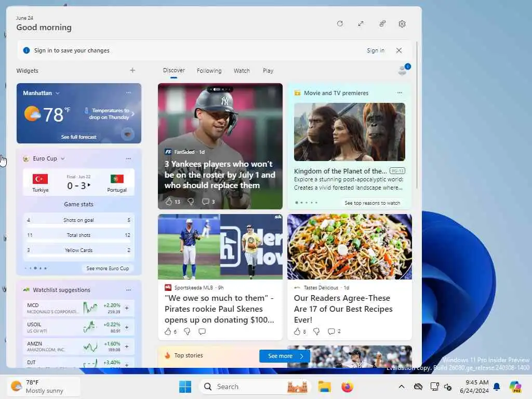The image size is (532, 399).
Task: Launch Firefox from taskbar
Action: (x=347, y=387)
